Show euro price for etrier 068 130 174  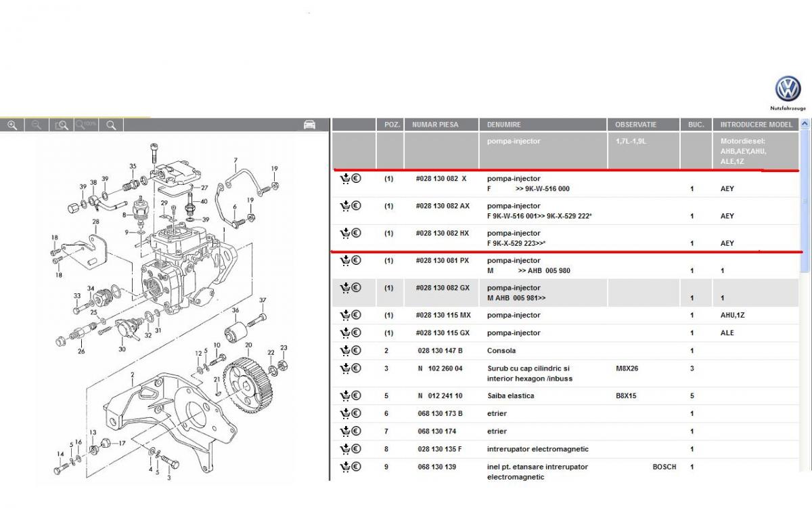(x=356, y=431)
